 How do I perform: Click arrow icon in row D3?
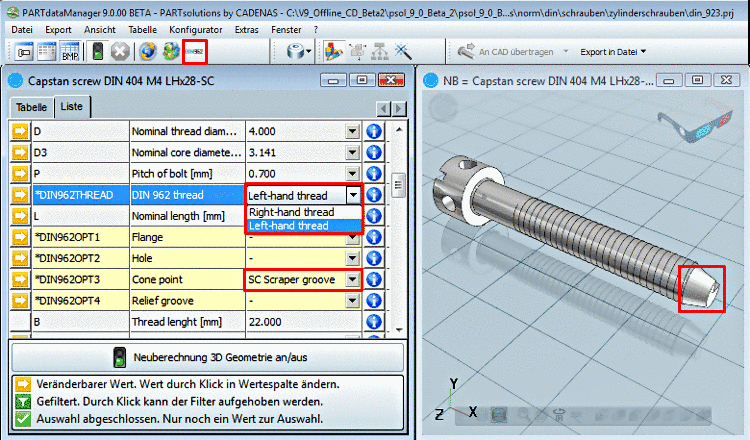point(20,152)
